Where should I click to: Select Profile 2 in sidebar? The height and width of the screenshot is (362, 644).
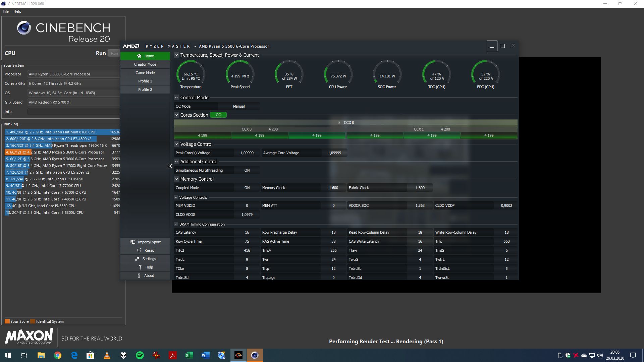click(x=145, y=89)
